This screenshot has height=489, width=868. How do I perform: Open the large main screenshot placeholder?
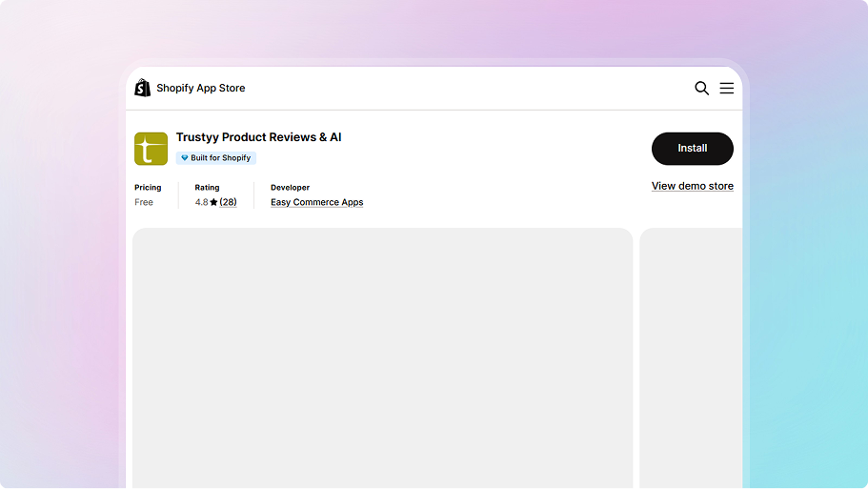click(x=382, y=357)
